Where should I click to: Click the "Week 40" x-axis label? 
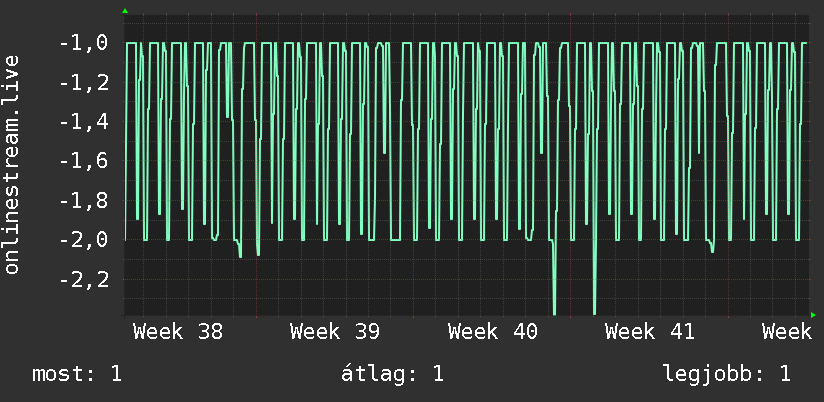[492, 332]
